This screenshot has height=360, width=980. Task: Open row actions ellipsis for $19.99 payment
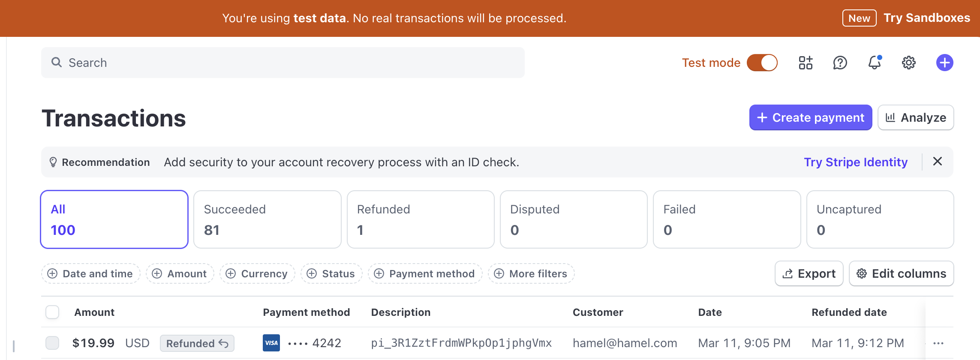coord(938,343)
